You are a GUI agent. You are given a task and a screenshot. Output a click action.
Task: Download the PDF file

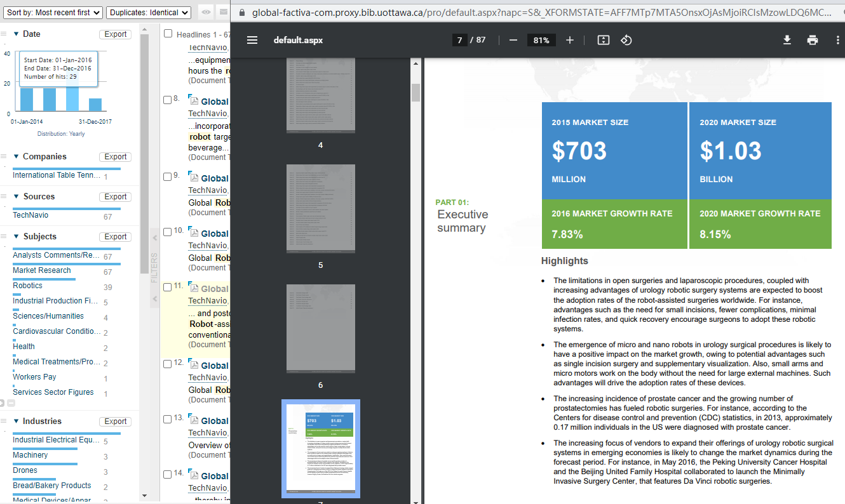787,40
